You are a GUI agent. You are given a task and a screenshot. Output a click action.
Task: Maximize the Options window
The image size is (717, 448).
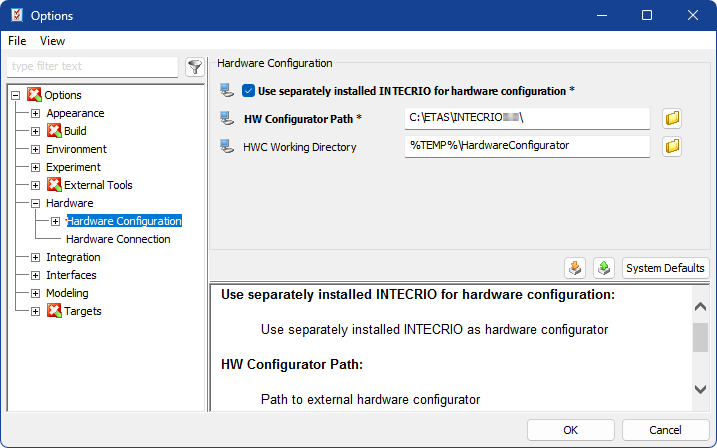pyautogui.click(x=647, y=15)
